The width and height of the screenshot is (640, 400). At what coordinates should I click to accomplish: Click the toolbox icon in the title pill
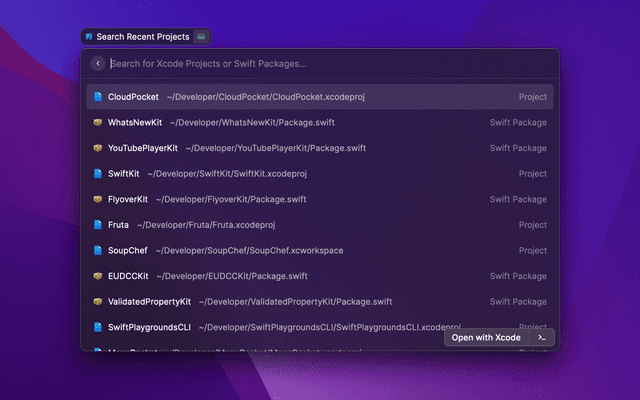click(x=201, y=37)
